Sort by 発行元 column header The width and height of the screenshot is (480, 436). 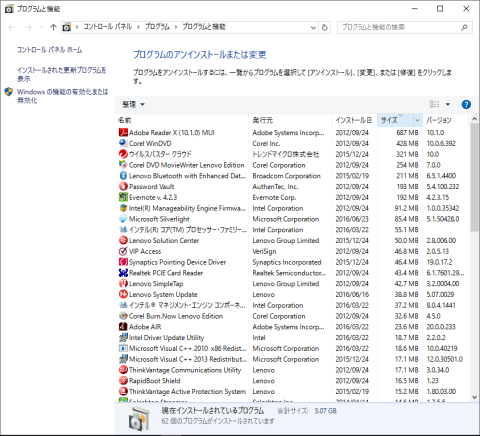click(290, 120)
